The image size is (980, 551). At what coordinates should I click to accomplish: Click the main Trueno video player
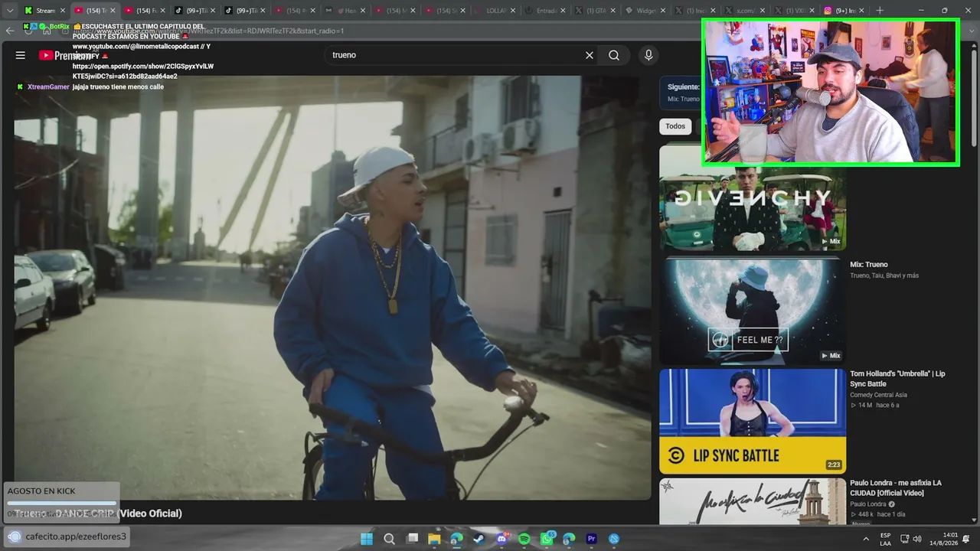pyautogui.click(x=332, y=288)
